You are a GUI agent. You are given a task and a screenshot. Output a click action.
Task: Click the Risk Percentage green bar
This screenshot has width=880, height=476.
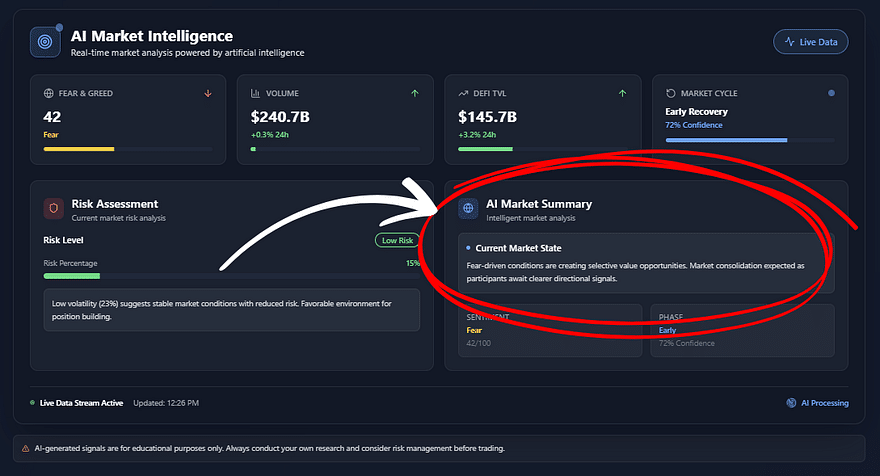72,275
